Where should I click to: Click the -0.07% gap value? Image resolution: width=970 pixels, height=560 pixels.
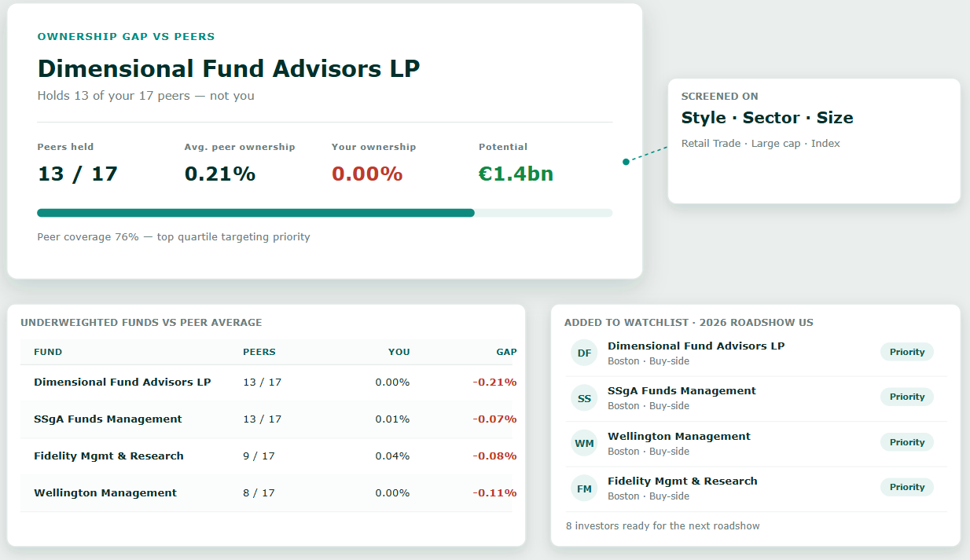click(494, 419)
